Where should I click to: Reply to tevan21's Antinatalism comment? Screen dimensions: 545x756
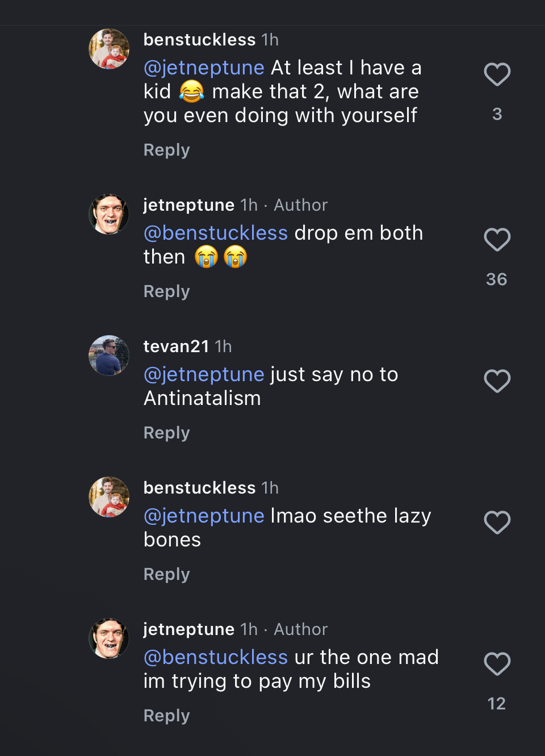coord(166,433)
